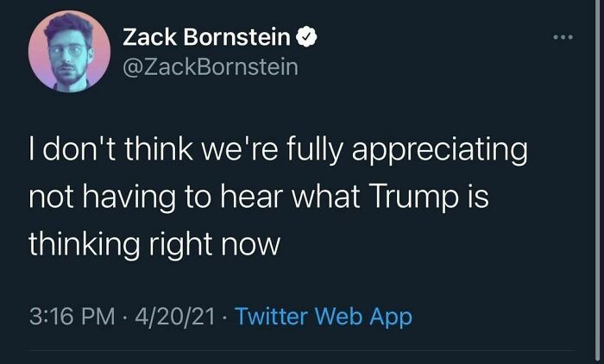Viewport: 604px width, 364px height.
Task: Open the @ZackBornstein handle link
Action: point(211,66)
